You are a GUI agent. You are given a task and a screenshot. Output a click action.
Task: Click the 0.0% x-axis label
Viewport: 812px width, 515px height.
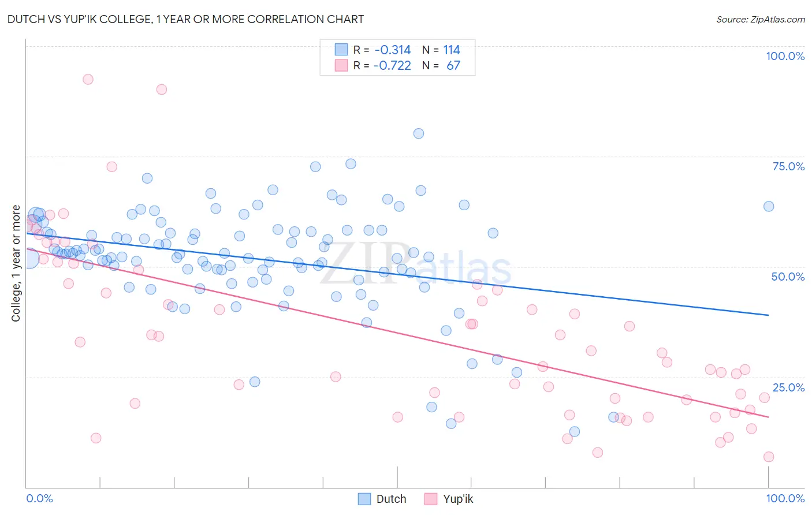[39, 498]
